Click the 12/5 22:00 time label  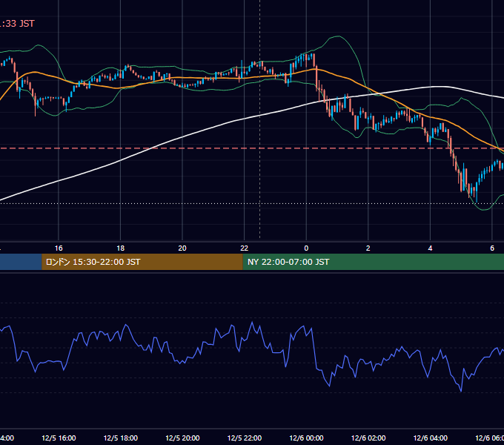(x=245, y=438)
